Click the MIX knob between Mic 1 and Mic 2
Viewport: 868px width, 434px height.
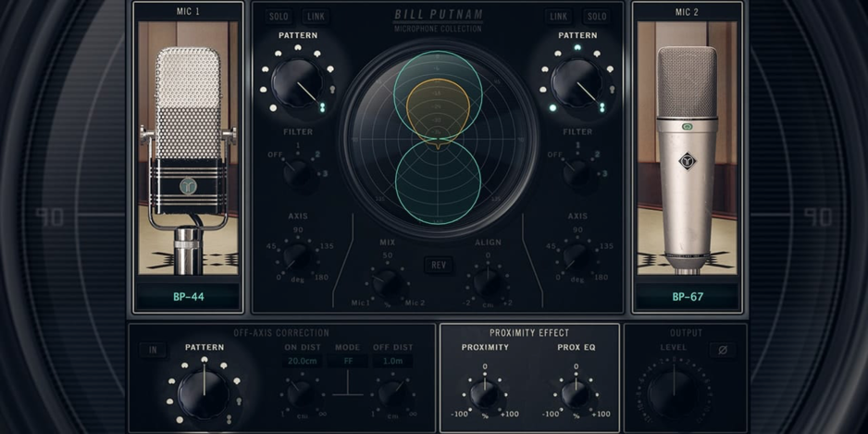tap(388, 284)
